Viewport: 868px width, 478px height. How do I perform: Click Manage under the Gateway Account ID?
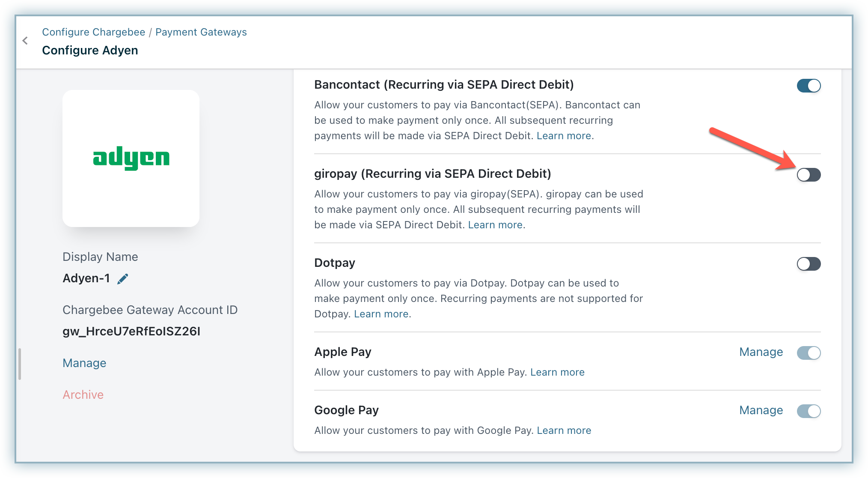click(x=84, y=363)
